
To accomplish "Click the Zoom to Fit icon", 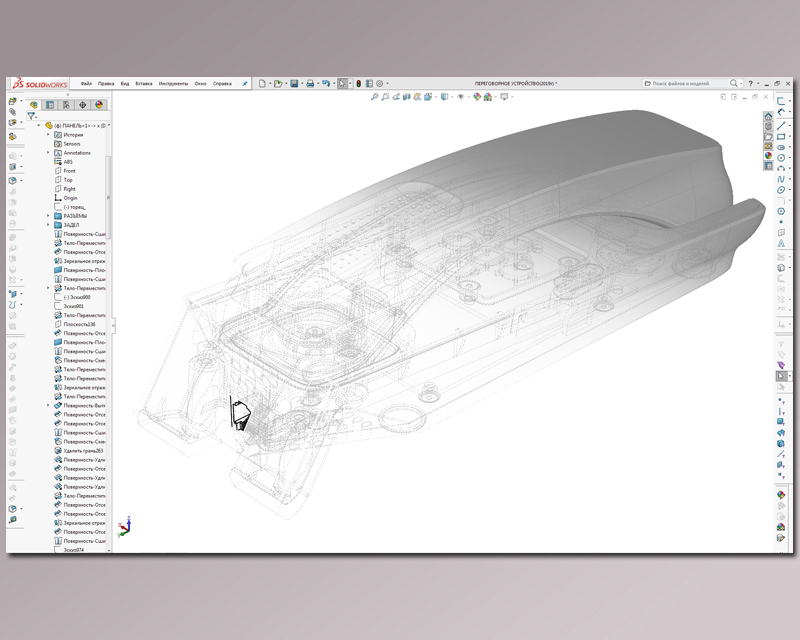I will pos(374,97).
